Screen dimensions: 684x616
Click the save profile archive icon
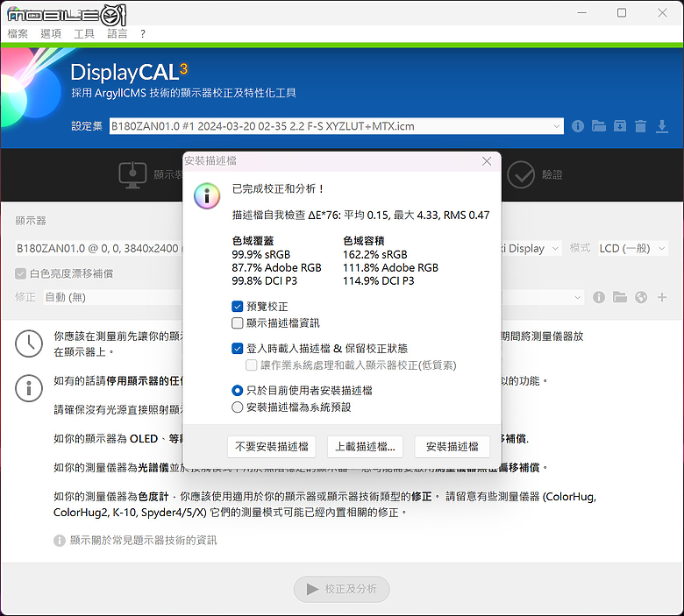pos(619,126)
